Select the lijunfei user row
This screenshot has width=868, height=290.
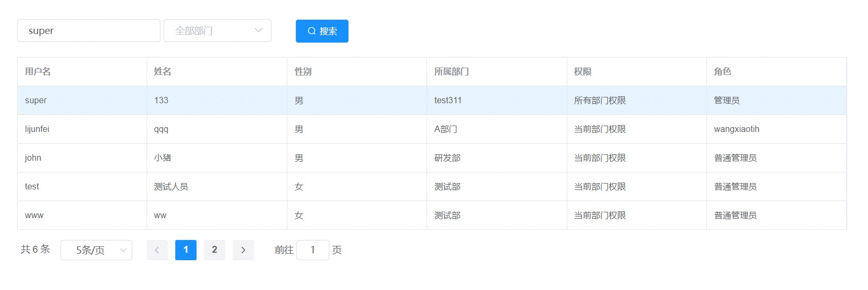pos(432,129)
